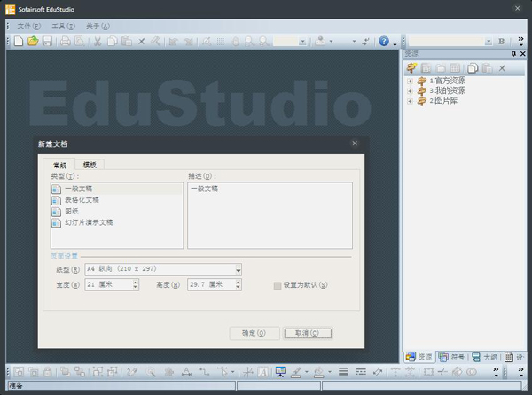532x395 pixels.
Task: Click the blue Help question mark icon
Action: coord(384,42)
